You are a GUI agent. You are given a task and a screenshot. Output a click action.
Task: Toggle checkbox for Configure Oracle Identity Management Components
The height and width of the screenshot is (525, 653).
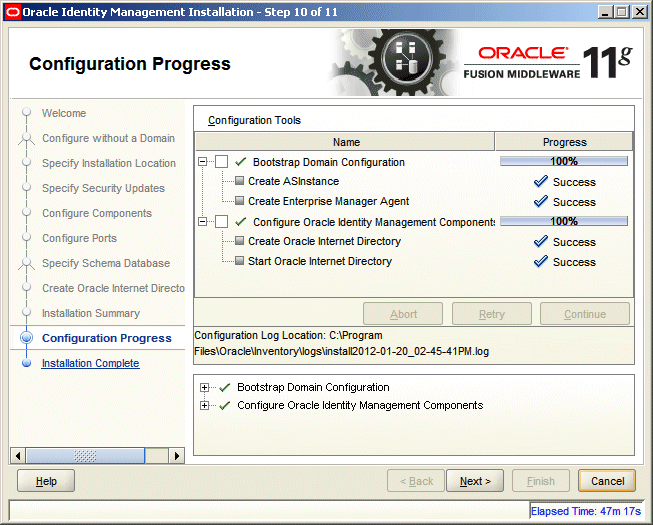(222, 221)
